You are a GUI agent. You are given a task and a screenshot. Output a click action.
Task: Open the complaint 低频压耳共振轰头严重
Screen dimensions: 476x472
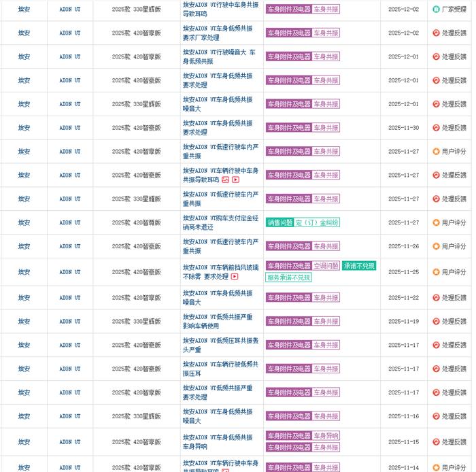[217, 345]
